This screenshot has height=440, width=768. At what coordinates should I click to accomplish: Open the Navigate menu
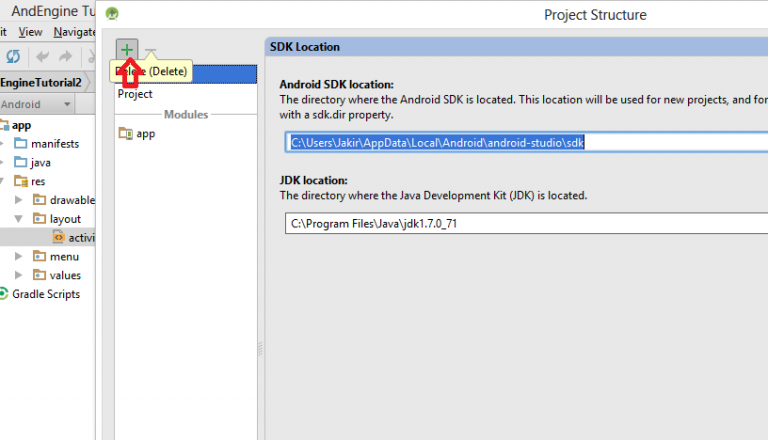[75, 32]
